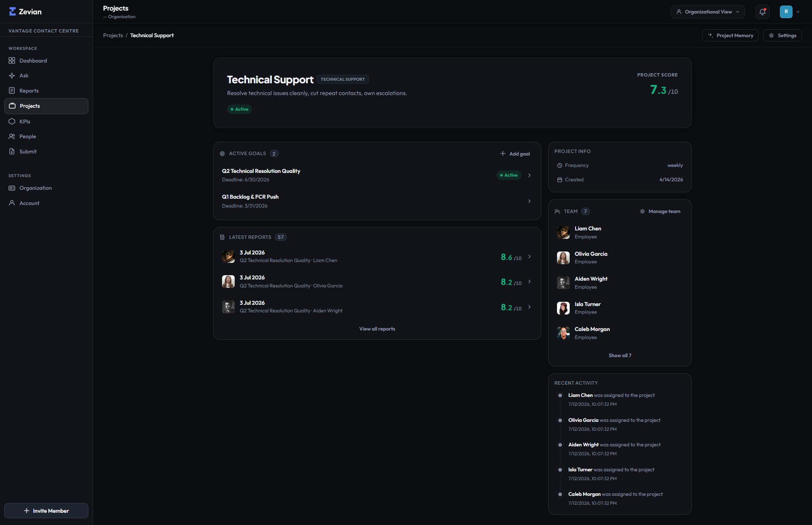Click the People icon in sidebar
This screenshot has height=525, width=812.
[12, 137]
